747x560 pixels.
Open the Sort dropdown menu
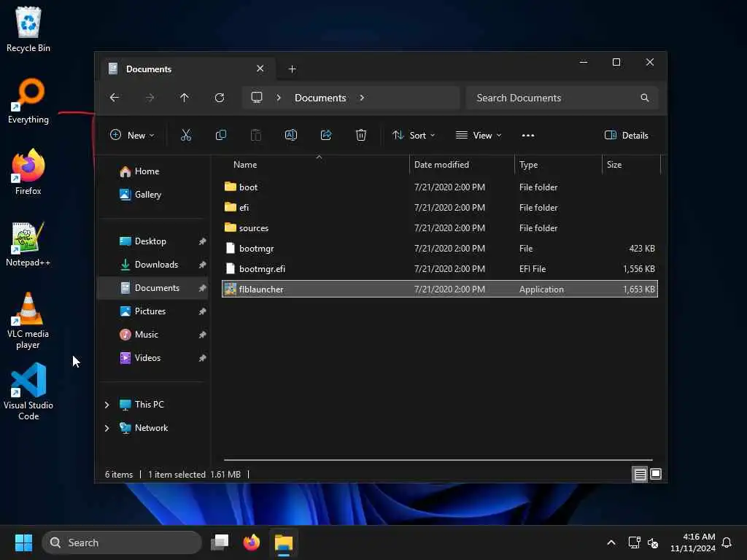pyautogui.click(x=414, y=135)
